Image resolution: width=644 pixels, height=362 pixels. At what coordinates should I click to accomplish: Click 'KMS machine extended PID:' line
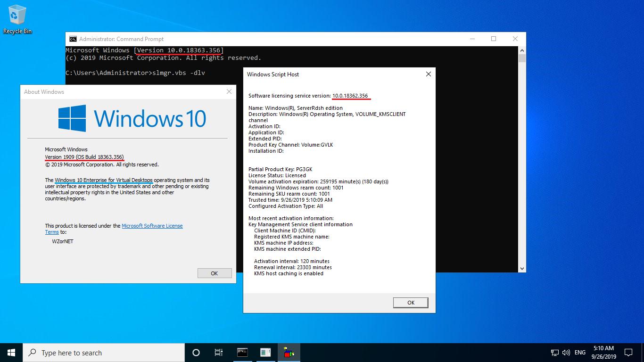click(288, 249)
